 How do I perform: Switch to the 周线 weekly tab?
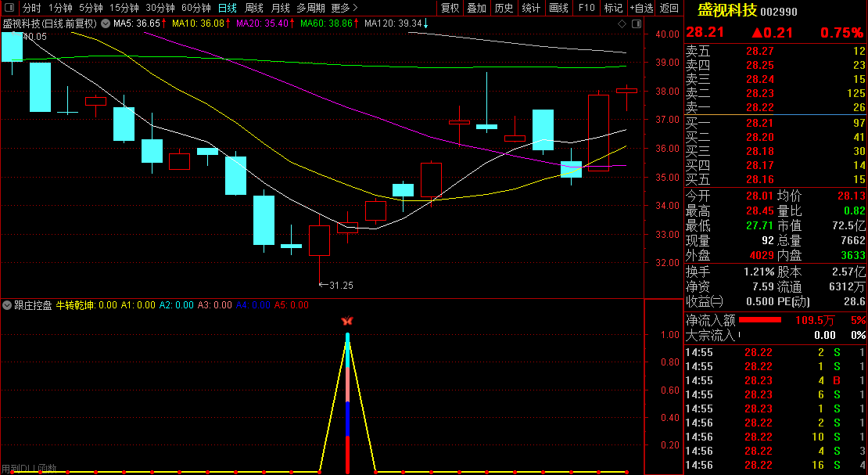[254, 8]
